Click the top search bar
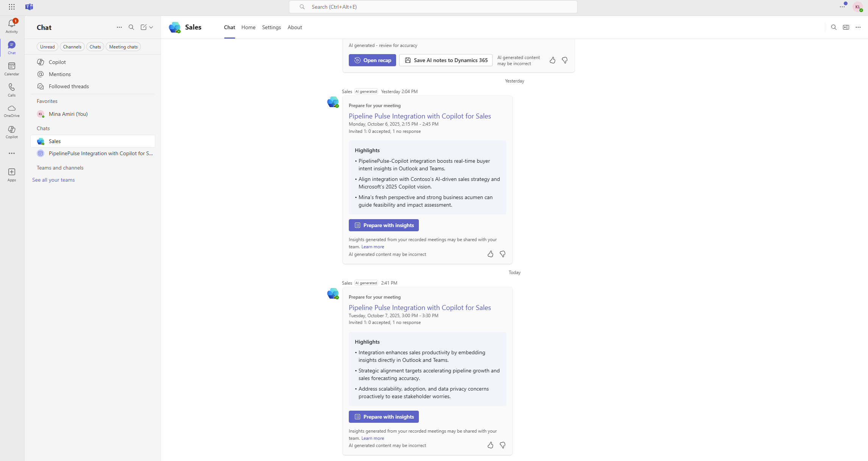This screenshot has height=461, width=868. click(x=433, y=7)
